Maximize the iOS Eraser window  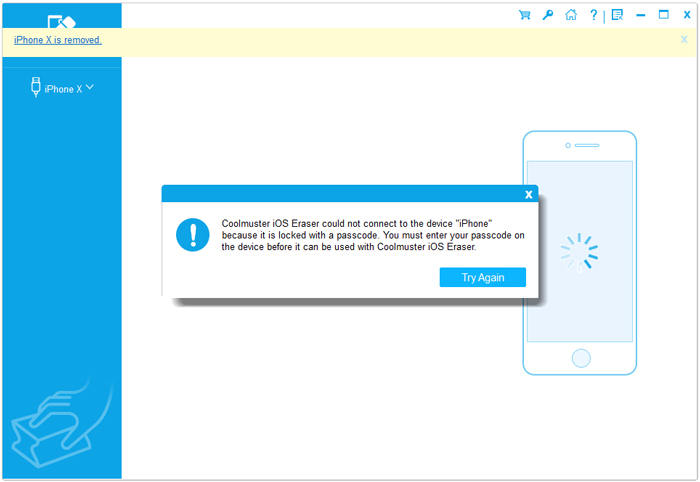(663, 15)
